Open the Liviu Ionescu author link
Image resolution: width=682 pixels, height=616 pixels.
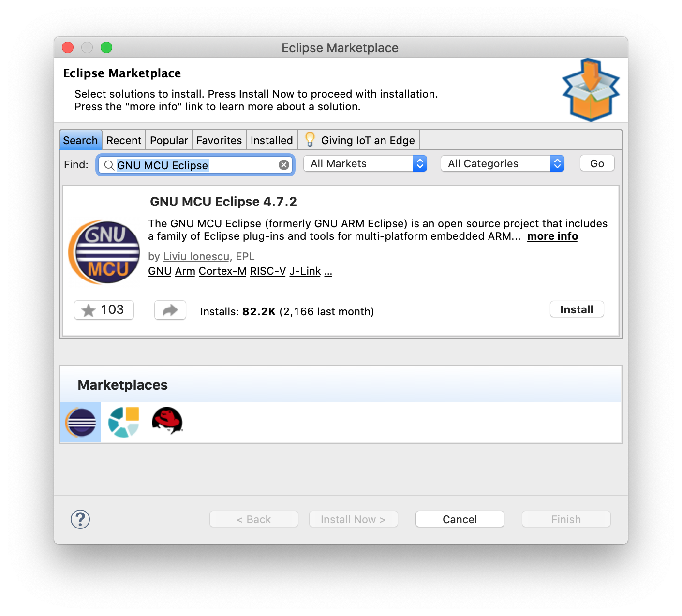pyautogui.click(x=196, y=256)
